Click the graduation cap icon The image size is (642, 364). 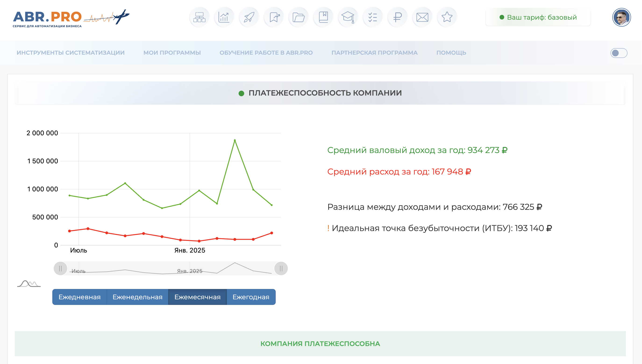(x=348, y=17)
